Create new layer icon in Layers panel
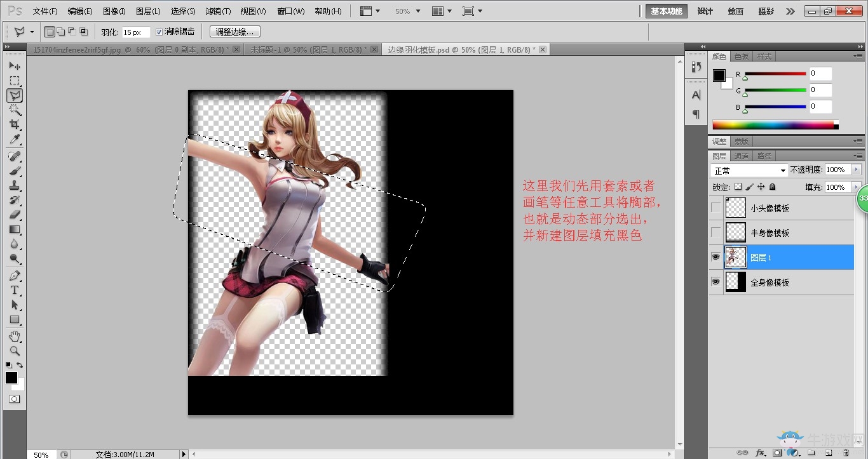 tap(829, 453)
